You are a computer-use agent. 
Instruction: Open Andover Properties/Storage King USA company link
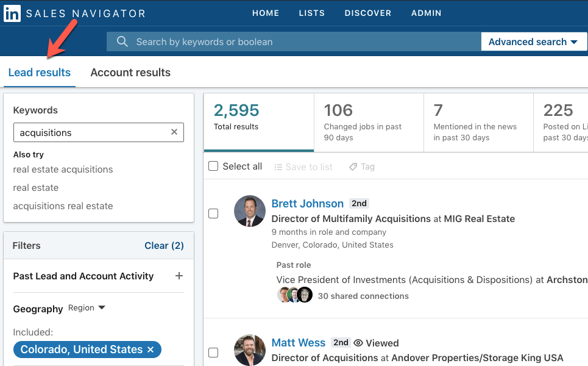pos(477,357)
